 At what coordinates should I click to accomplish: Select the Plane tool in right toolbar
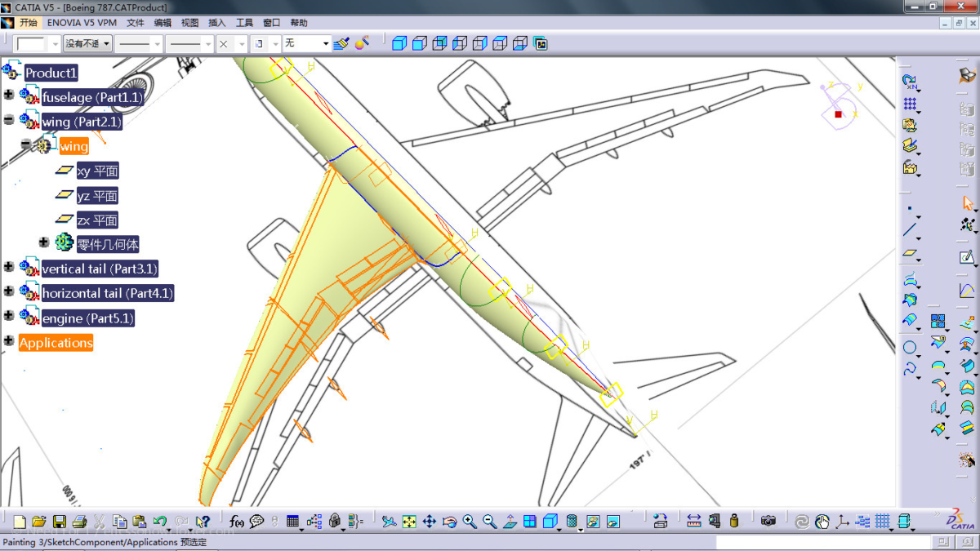[910, 255]
